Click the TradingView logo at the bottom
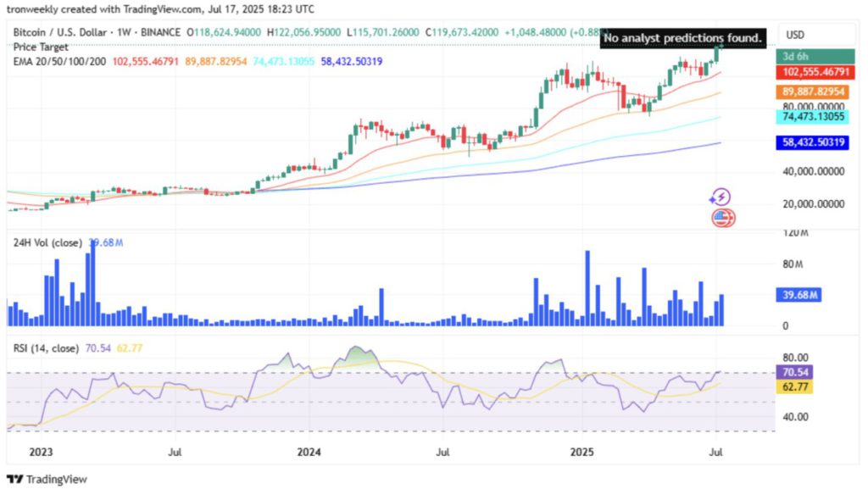The height and width of the screenshot is (489, 868). point(47,479)
